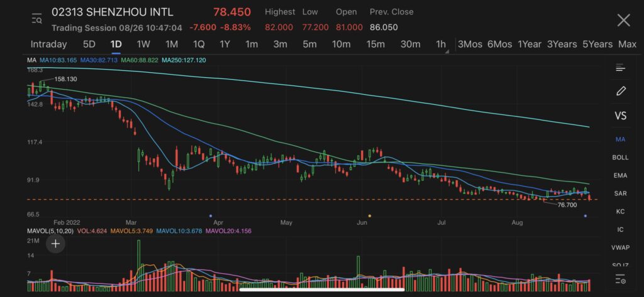Click the MA30:82.713 legend label
644x297 pixels.
[x=99, y=60]
